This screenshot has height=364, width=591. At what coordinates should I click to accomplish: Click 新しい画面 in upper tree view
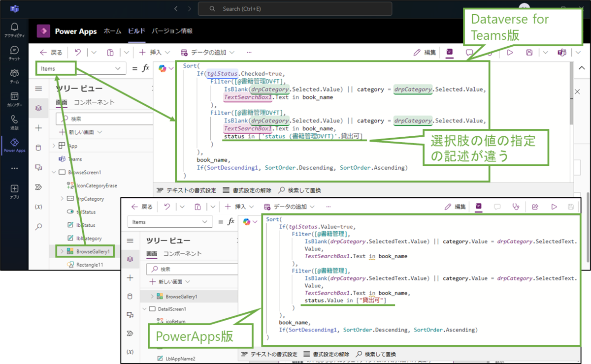(81, 132)
